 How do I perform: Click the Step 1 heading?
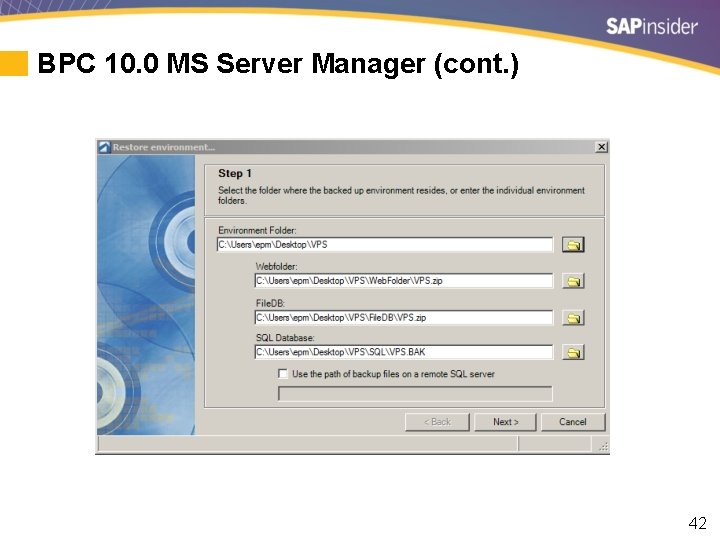pos(235,174)
